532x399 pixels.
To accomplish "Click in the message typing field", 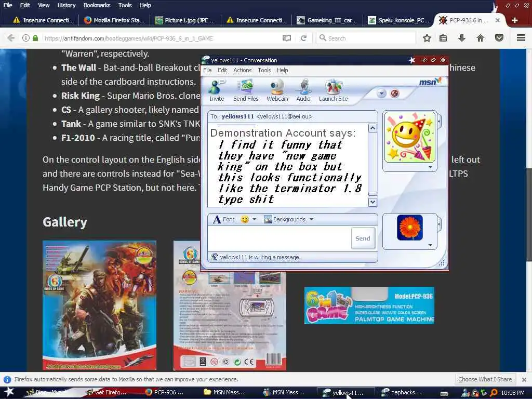I will pos(280,238).
